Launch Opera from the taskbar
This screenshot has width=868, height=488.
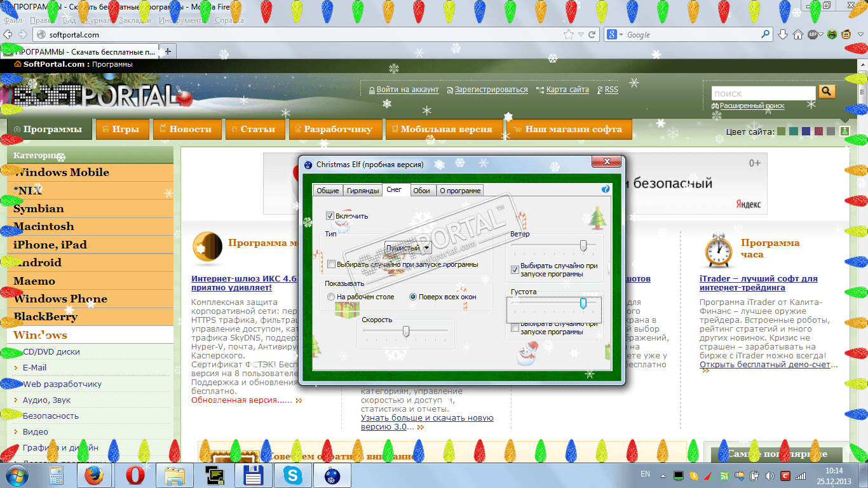[x=134, y=475]
